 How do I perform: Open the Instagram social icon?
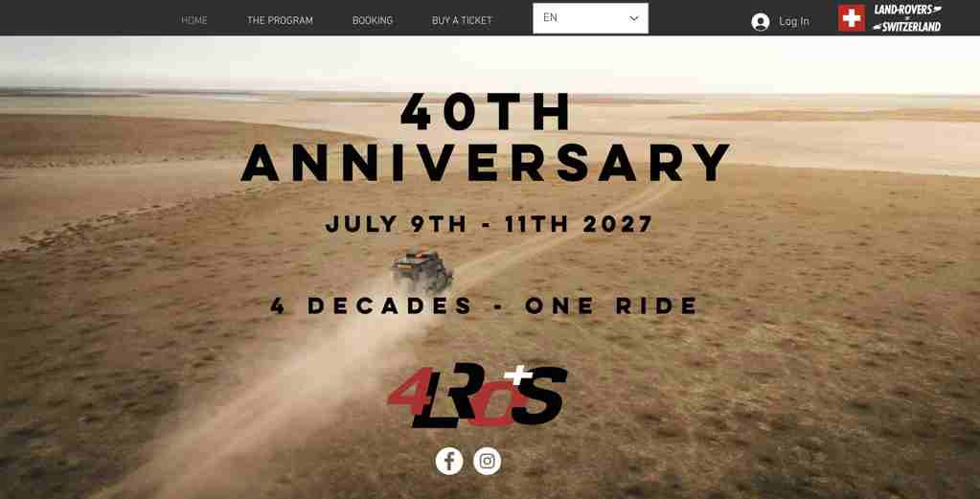[488, 461]
